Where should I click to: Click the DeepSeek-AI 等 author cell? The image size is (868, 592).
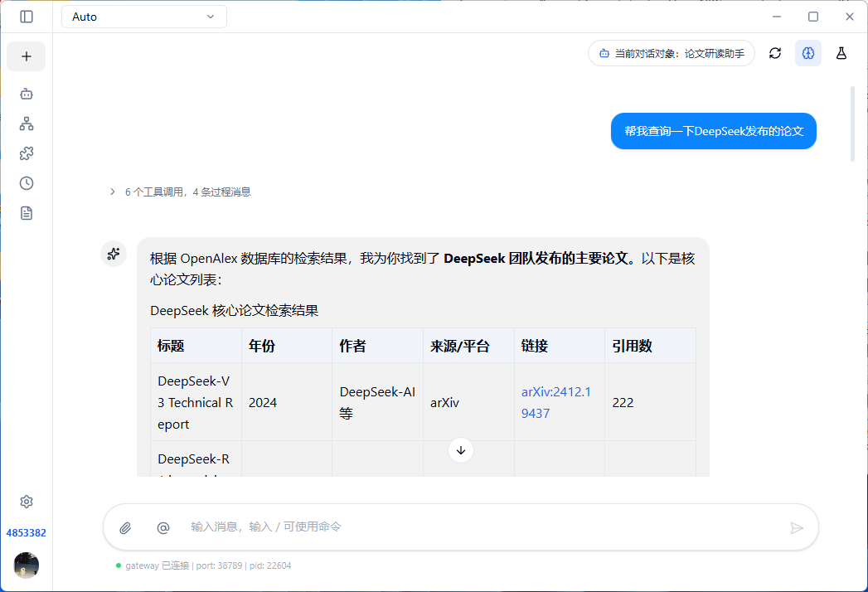pos(377,403)
